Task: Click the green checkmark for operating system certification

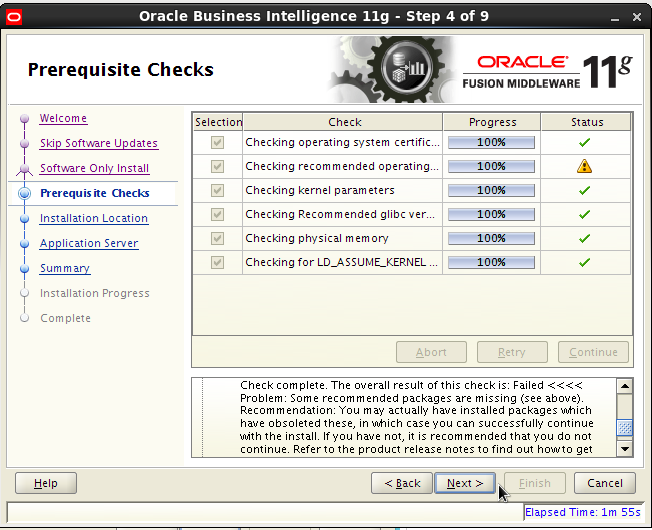Action: [x=584, y=143]
